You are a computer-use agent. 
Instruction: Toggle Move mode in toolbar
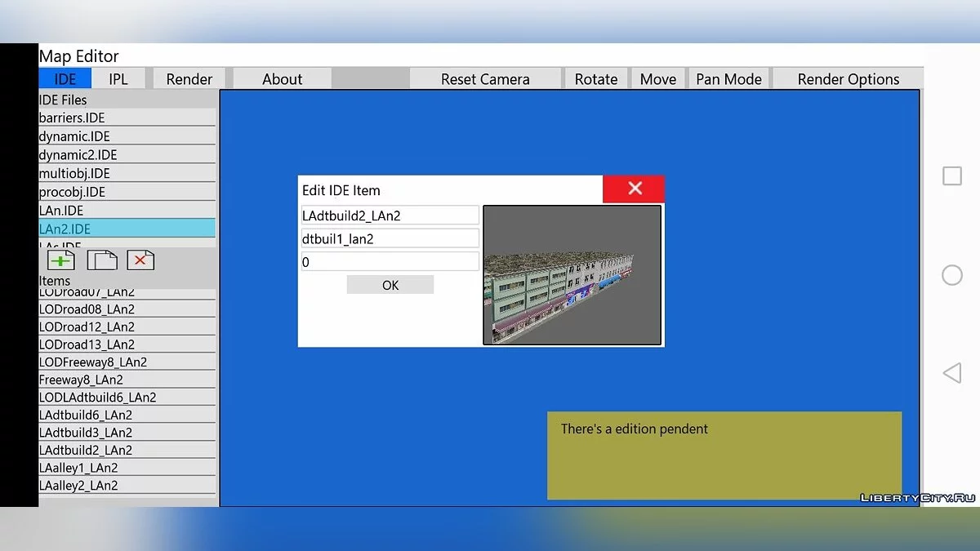(x=657, y=79)
